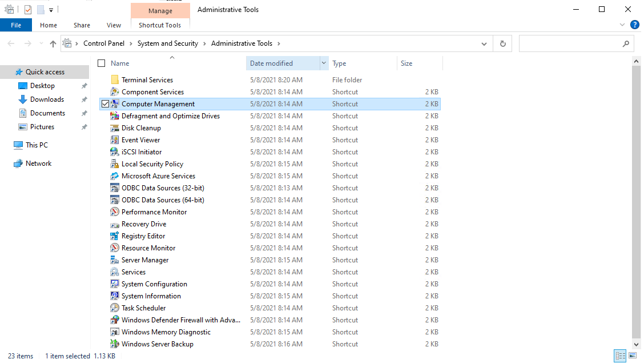Select the Task Scheduler clock icon
This screenshot has width=644, height=363.
click(x=115, y=308)
